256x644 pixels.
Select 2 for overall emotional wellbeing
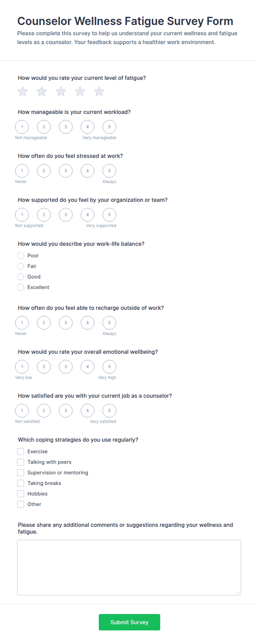click(x=44, y=367)
